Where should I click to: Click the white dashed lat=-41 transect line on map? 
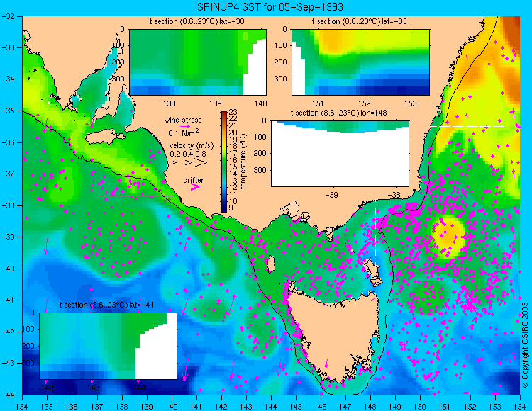click(253, 300)
